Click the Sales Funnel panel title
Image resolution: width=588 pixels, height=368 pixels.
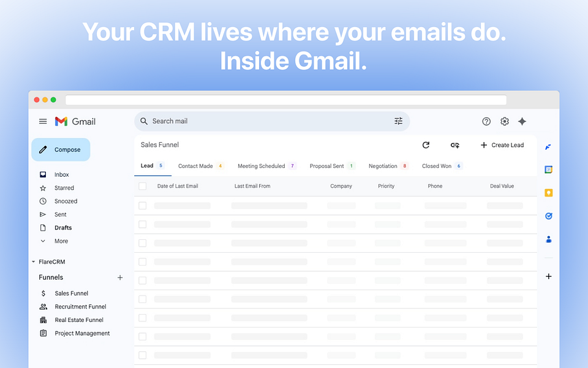tap(159, 145)
